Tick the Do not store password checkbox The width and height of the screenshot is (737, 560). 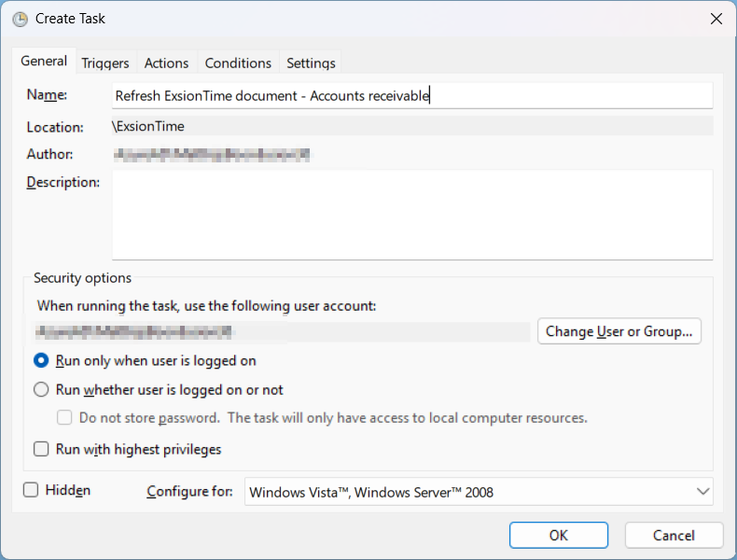pos(64,418)
